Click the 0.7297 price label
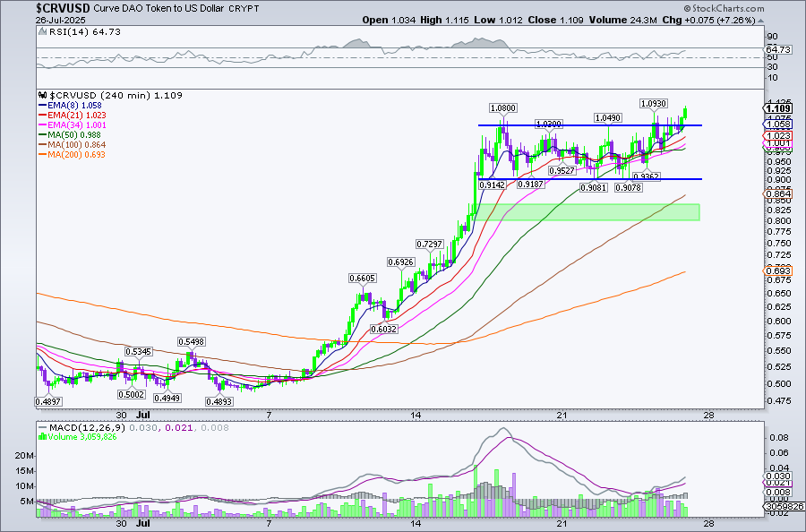The width and height of the screenshot is (806, 532). click(x=429, y=244)
